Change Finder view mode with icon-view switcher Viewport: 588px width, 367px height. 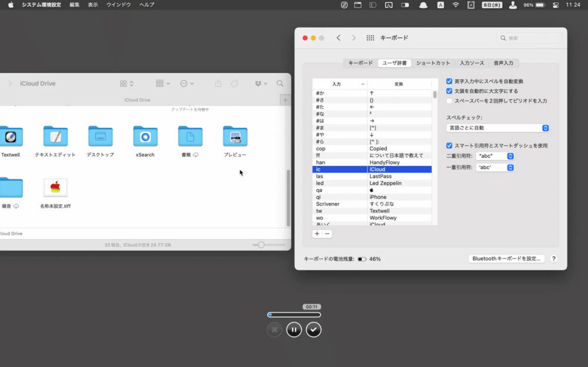point(127,84)
